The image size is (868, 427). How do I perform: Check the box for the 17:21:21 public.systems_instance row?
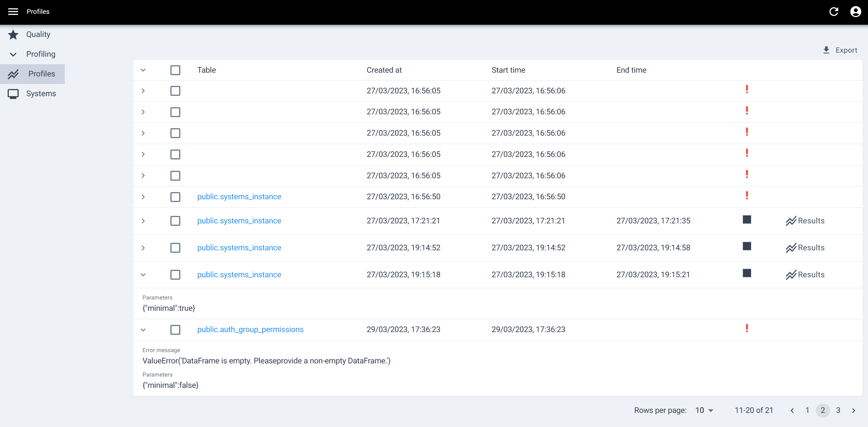pos(175,221)
